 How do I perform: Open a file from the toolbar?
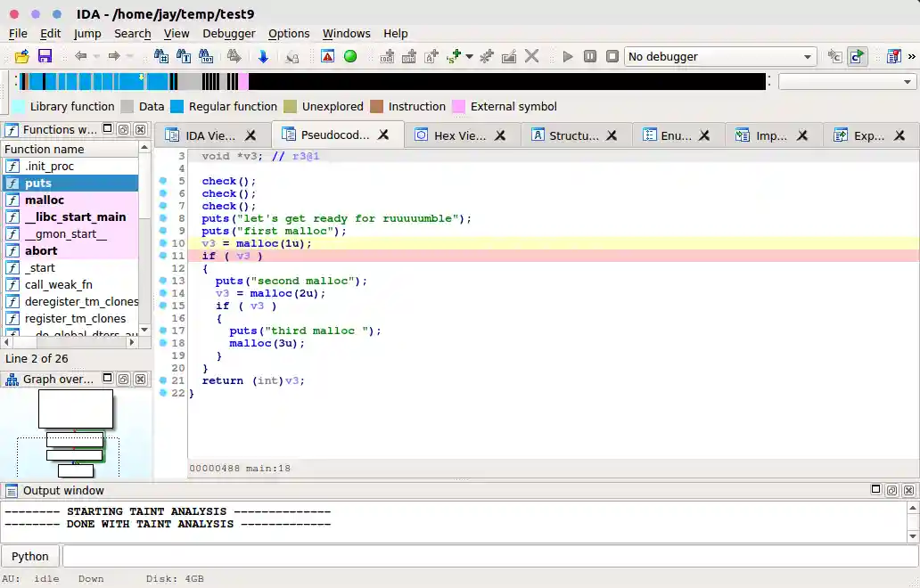click(21, 56)
